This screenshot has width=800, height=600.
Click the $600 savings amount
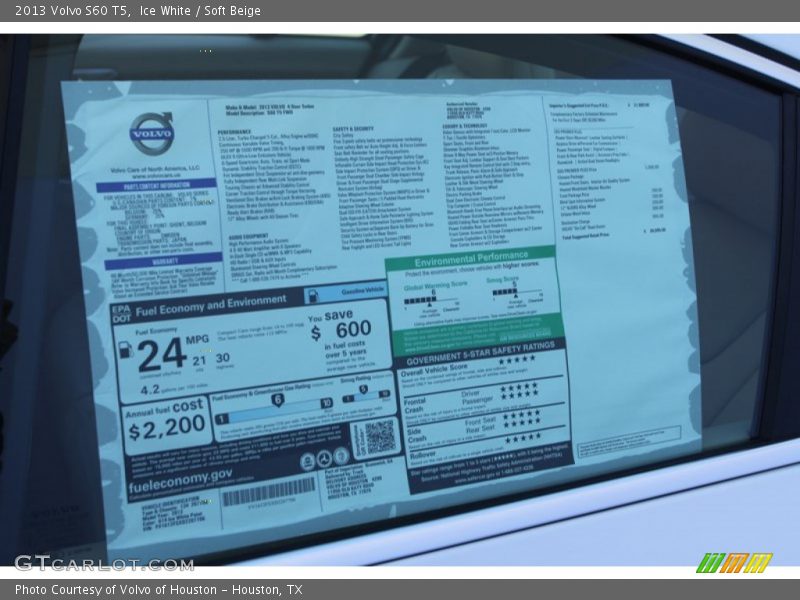pyautogui.click(x=341, y=331)
